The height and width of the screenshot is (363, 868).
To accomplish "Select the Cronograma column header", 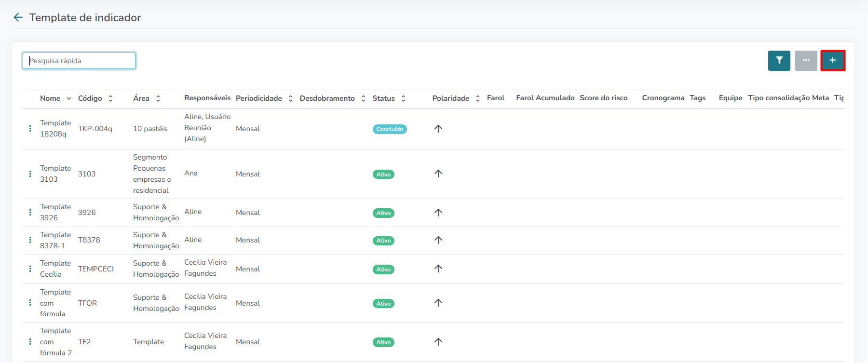I will [663, 98].
